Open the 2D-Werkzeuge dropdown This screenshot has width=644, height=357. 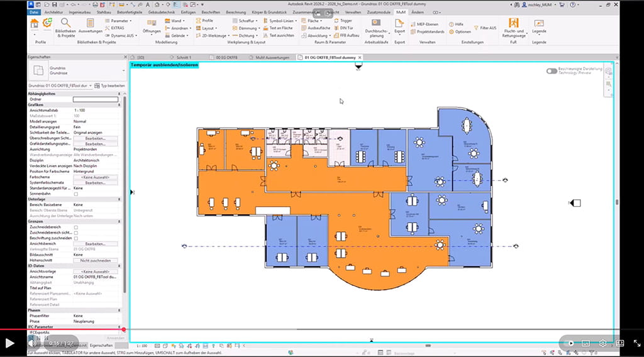click(213, 35)
